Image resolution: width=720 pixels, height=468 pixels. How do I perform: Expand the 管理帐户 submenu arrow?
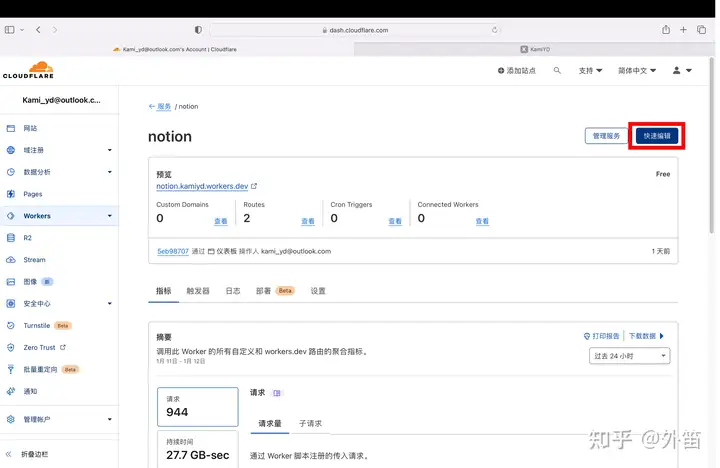coord(110,419)
